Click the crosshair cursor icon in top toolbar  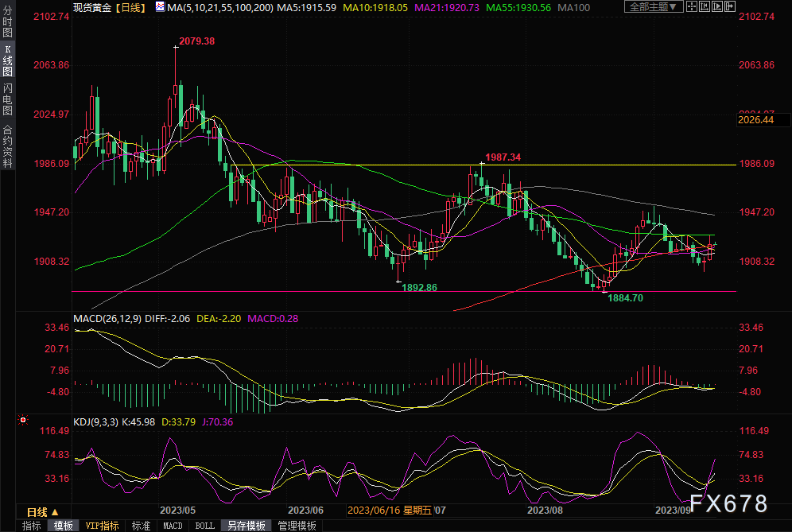point(692,6)
